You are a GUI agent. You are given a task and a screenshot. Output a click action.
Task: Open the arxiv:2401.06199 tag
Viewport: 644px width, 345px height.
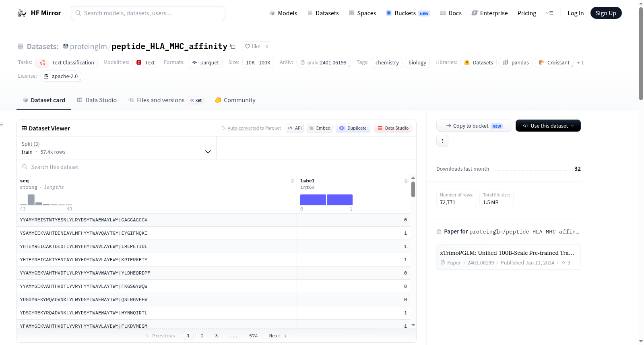[x=324, y=63]
